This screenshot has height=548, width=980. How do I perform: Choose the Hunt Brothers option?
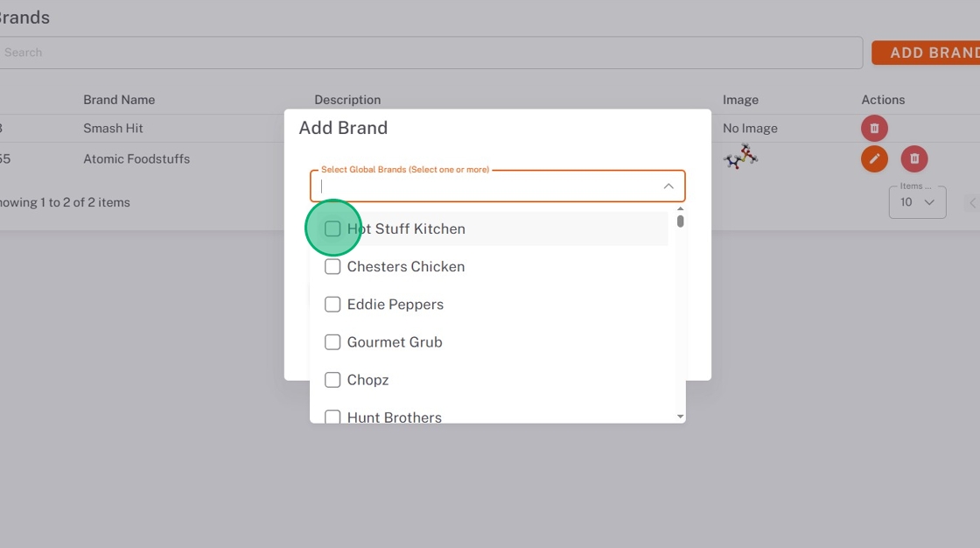pyautogui.click(x=395, y=417)
